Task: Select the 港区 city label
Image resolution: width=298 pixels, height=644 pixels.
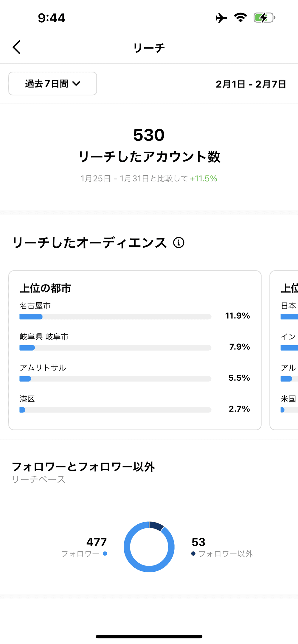Action: [27, 399]
